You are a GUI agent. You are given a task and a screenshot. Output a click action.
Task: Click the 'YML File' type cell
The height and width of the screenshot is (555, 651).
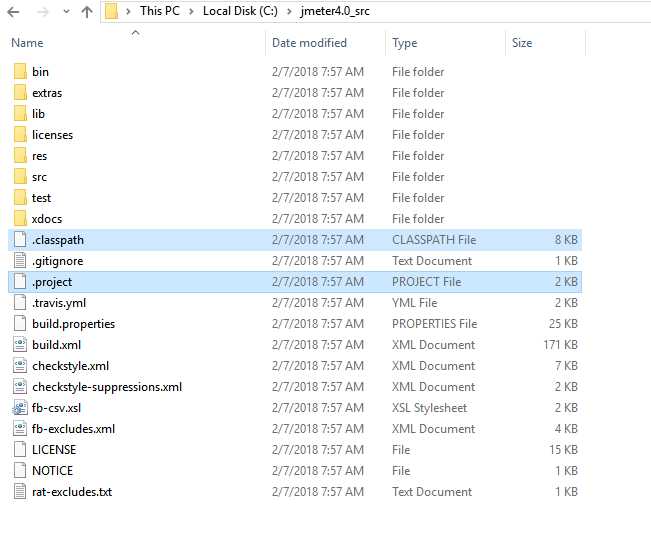415,303
